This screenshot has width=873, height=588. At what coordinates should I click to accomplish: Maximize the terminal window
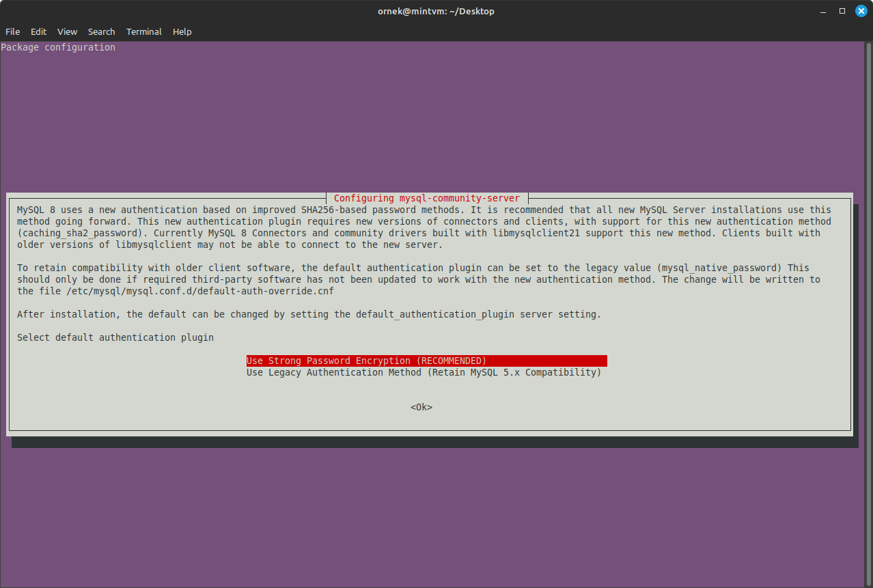[842, 11]
